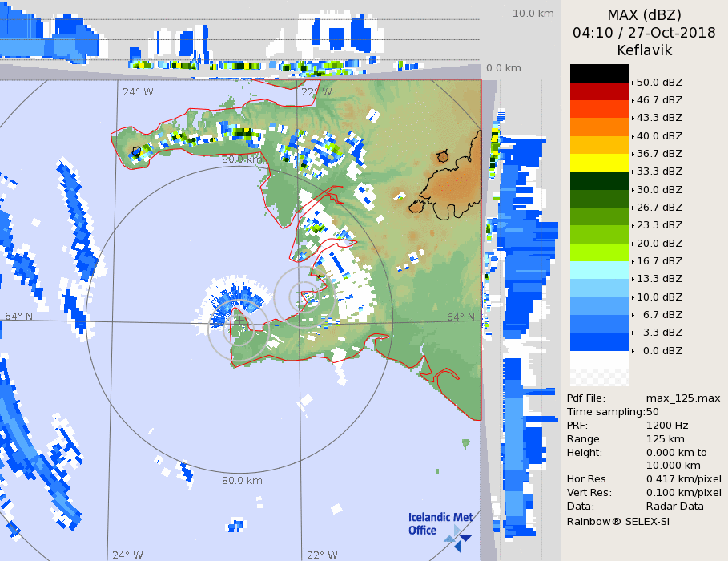Select the 24° W label at map top
Screen dimensions: 728x561
click(x=138, y=91)
